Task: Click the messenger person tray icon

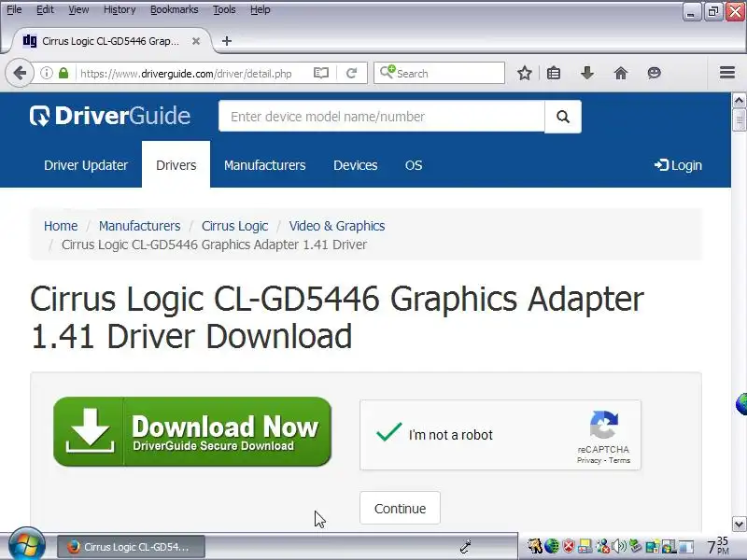Action: click(602, 546)
